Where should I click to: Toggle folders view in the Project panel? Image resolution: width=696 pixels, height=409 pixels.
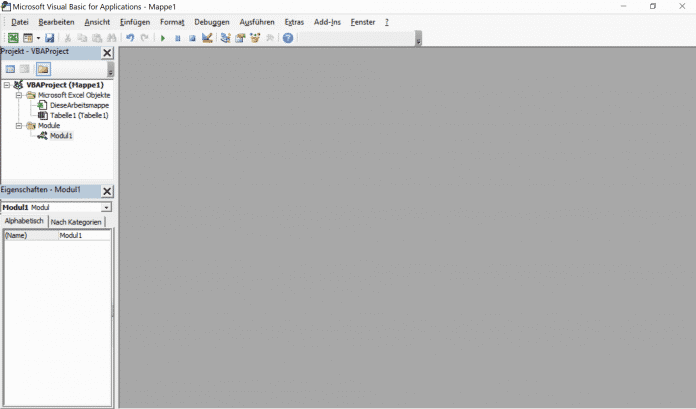[43, 69]
